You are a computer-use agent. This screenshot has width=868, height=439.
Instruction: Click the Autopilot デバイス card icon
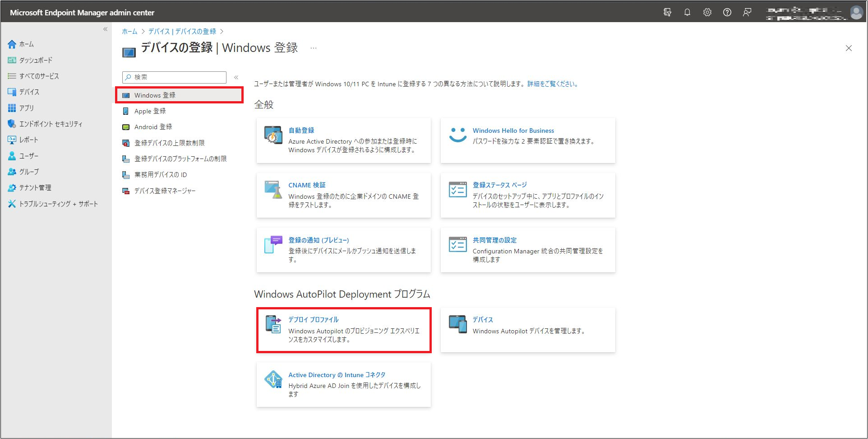click(x=458, y=324)
